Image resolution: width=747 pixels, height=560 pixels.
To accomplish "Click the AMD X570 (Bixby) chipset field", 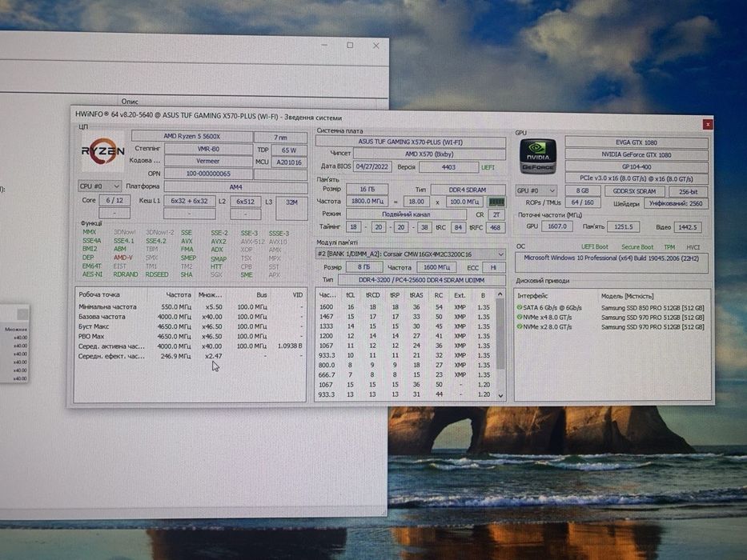I will pos(429,154).
